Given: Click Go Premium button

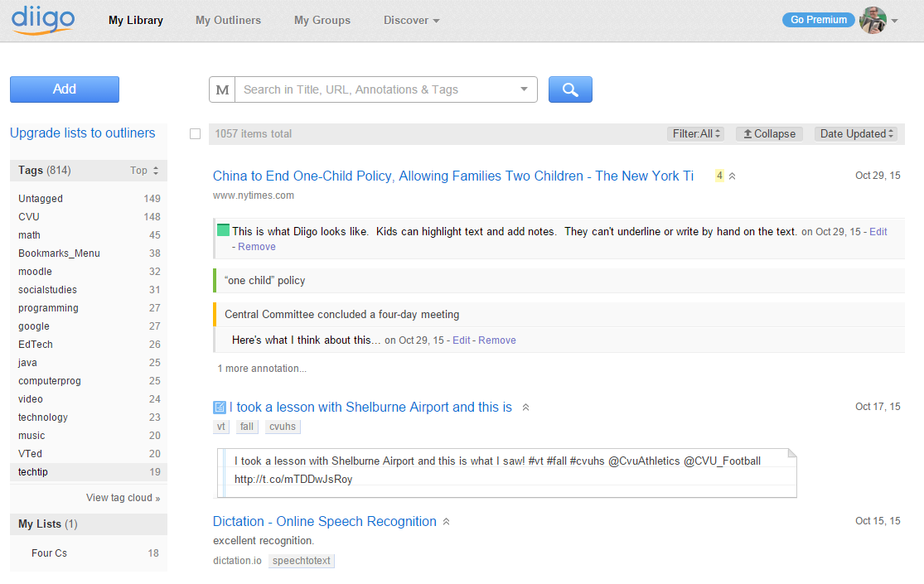Looking at the screenshot, I should (x=819, y=19).
